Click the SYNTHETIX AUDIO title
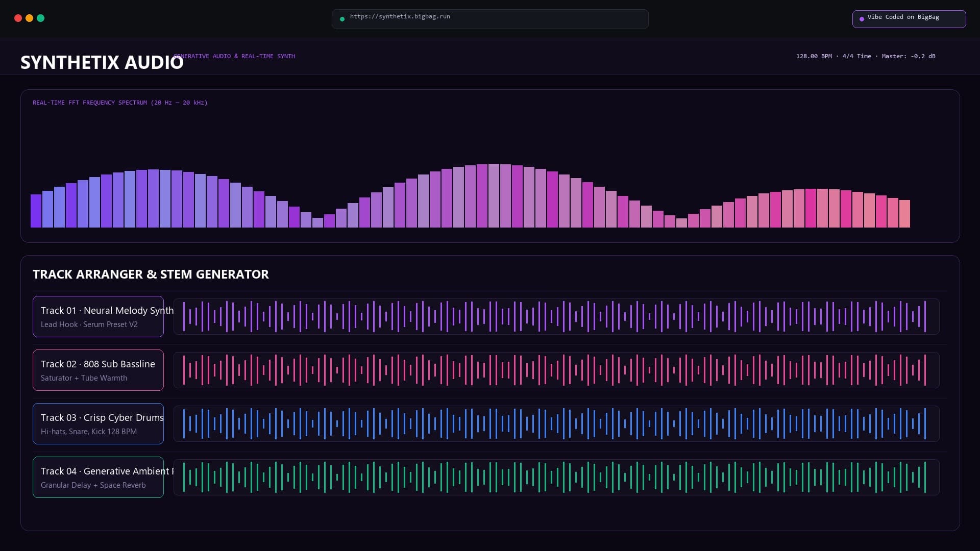The height and width of the screenshot is (551, 980). [102, 62]
